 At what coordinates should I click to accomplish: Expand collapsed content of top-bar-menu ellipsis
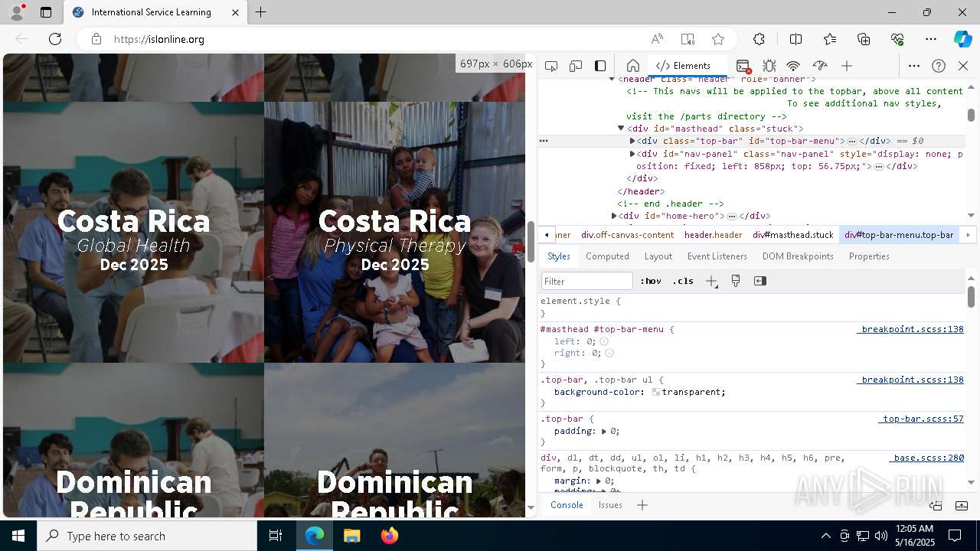(x=851, y=142)
